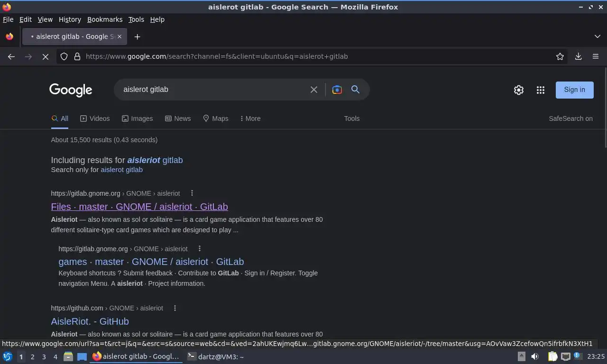Switch to workspace 3
This screenshot has height=364, width=607.
[44, 357]
